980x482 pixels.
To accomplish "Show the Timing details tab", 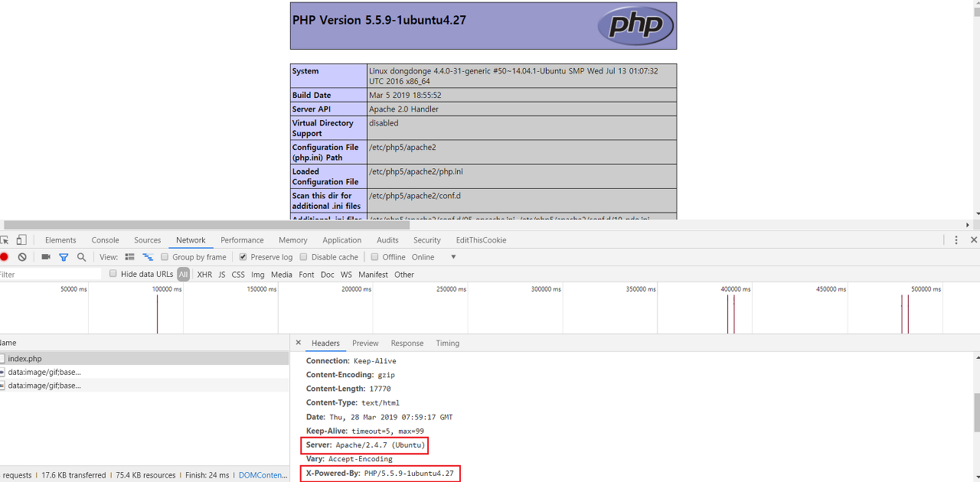I will [448, 344].
